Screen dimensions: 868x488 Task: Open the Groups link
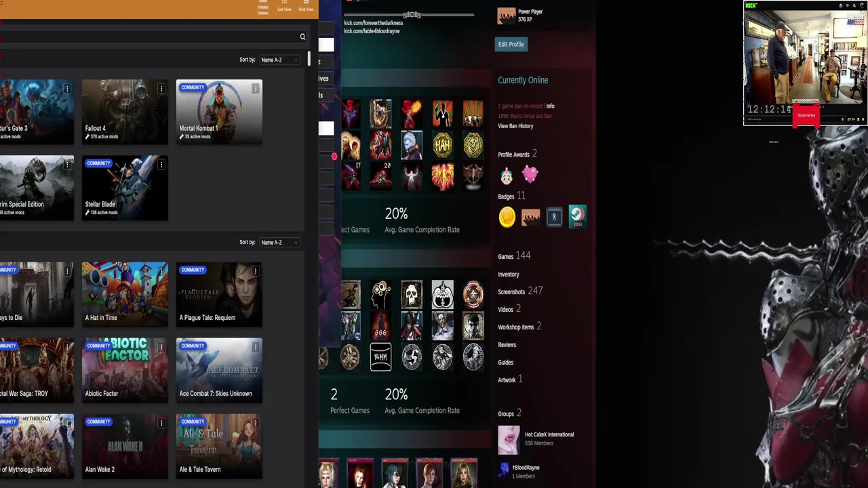[509, 413]
